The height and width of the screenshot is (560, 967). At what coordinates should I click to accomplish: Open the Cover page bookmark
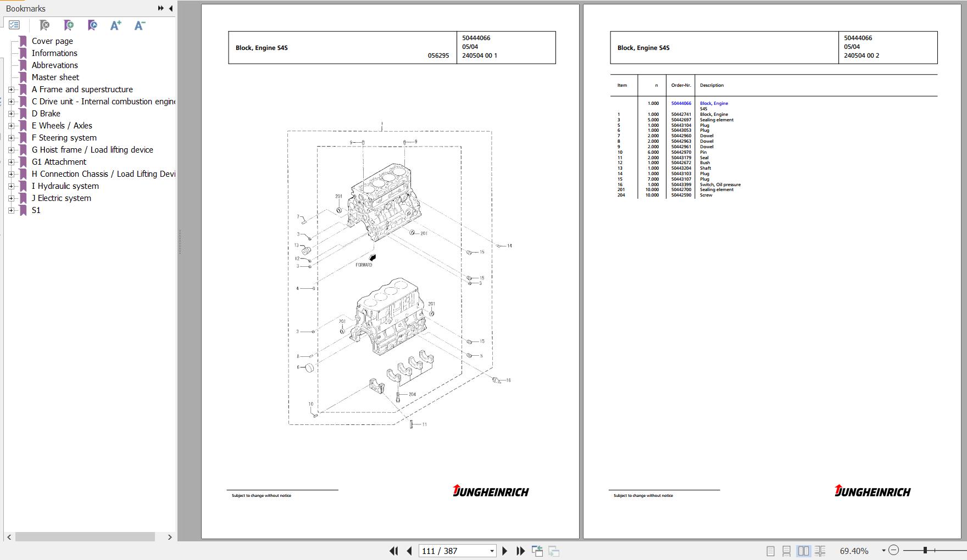[x=52, y=41]
